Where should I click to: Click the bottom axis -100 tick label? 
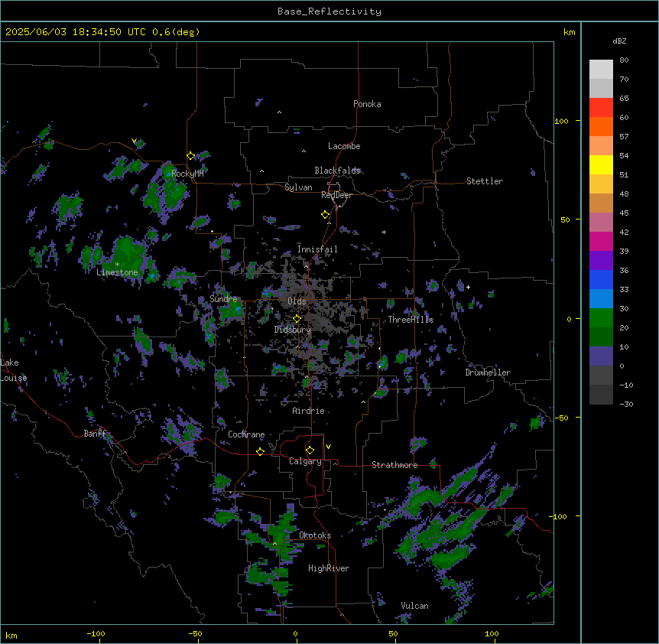[96, 633]
